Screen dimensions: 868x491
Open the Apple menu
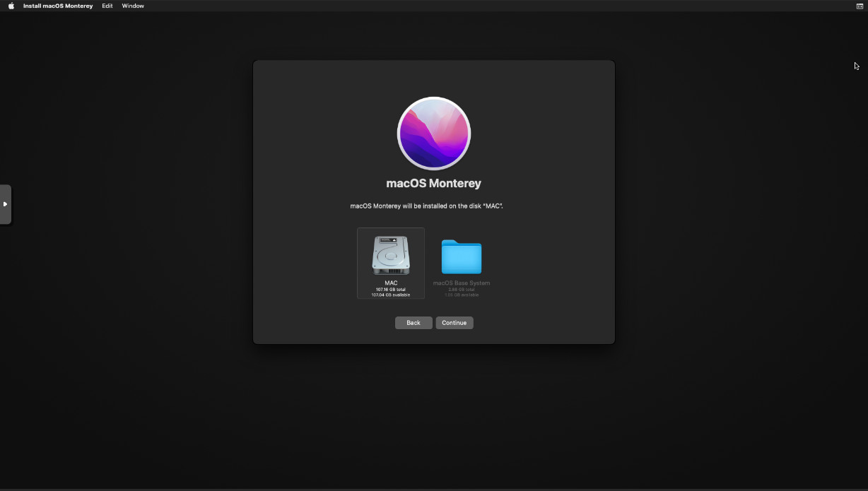coord(11,6)
